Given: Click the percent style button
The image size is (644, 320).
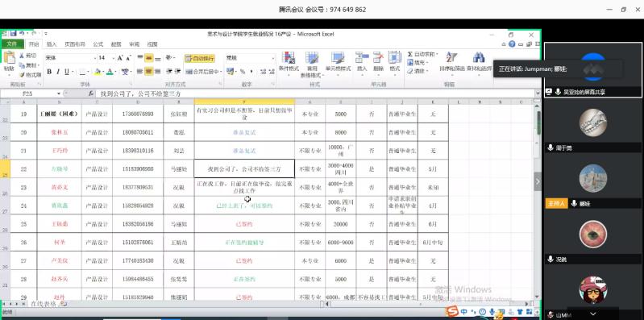Looking at the screenshot, I should click(243, 72).
